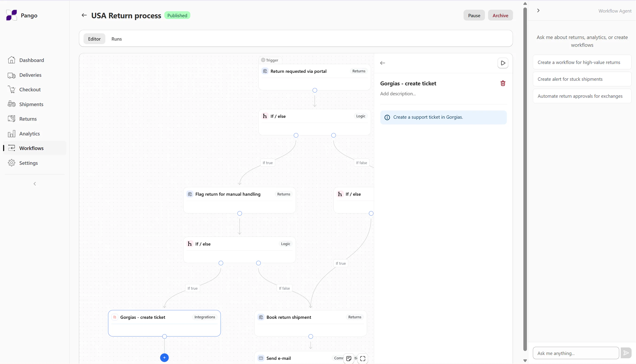The width and height of the screenshot is (636, 364).
Task: Open Checkout in the sidebar
Action: pyautogui.click(x=35, y=90)
